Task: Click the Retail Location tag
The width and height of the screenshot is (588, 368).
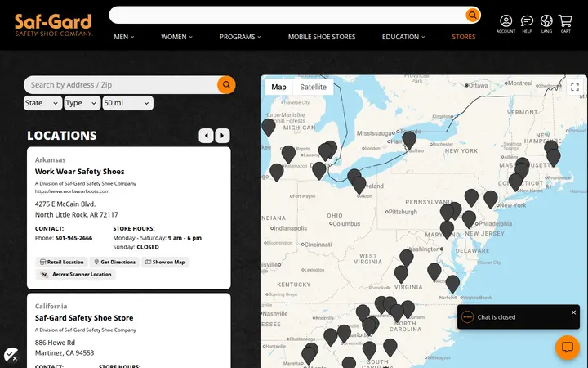Action: click(62, 263)
